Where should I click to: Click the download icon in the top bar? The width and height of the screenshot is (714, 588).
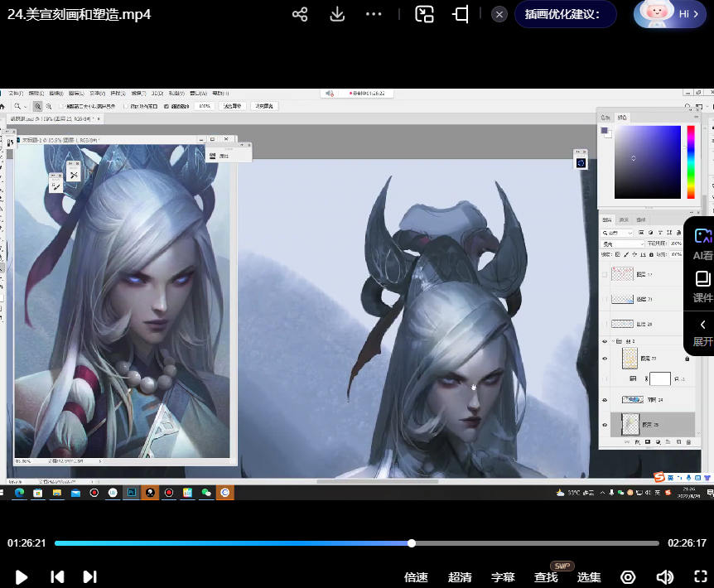[337, 15]
